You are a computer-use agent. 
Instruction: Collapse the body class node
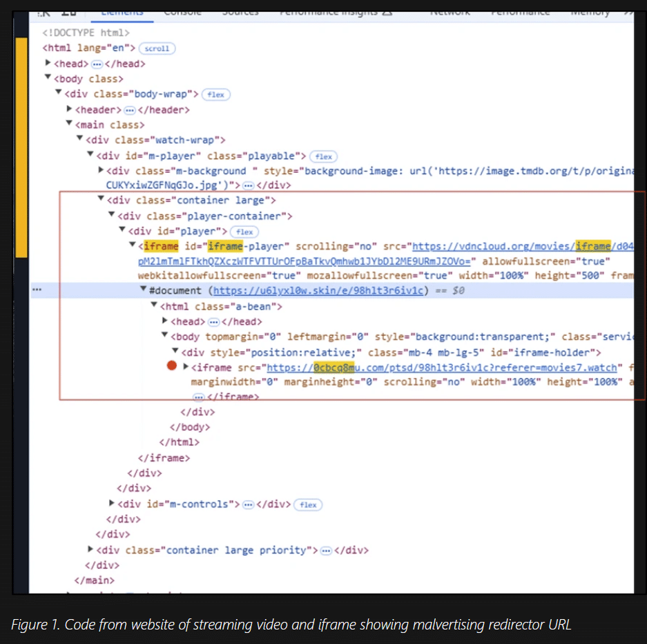pos(48,77)
